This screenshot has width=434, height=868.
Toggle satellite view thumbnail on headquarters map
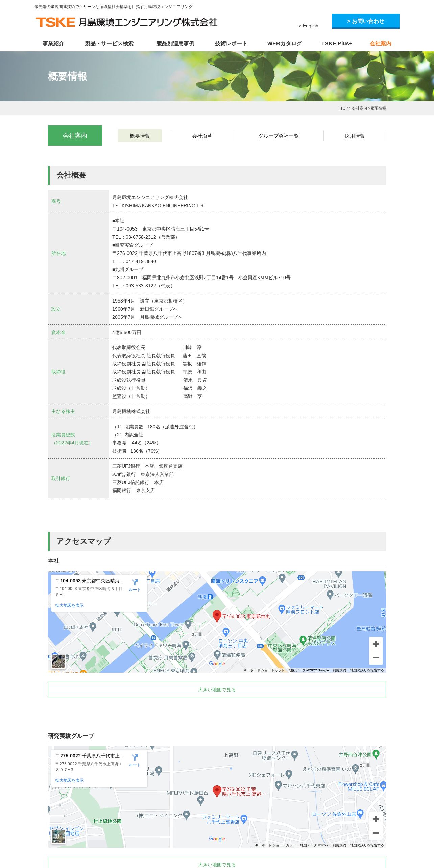pos(58,662)
